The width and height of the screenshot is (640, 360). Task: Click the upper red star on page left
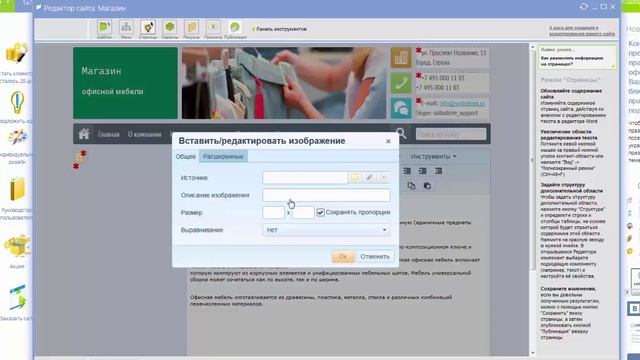pos(83,153)
